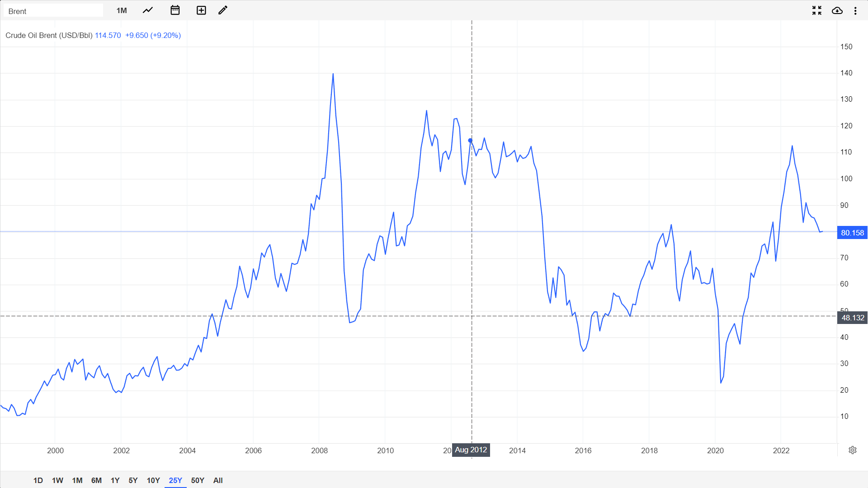Viewport: 868px width, 488px height.
Task: Click the 80.158 current price label
Action: 852,233
